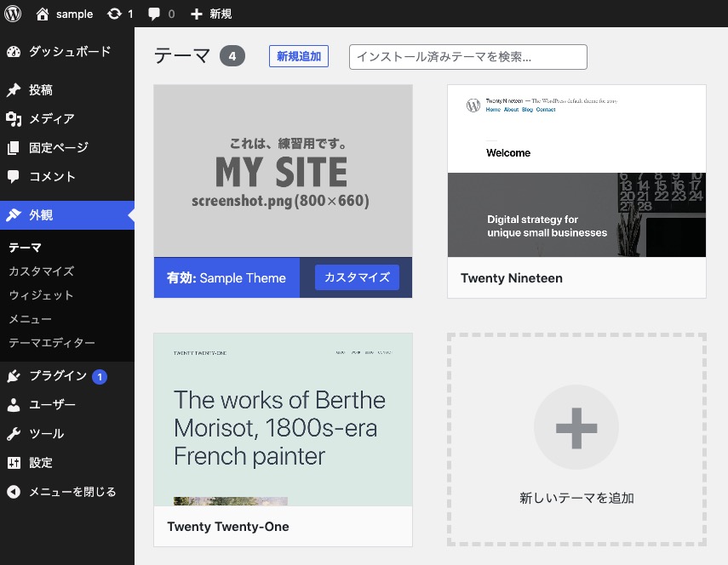The image size is (728, 565).
Task: Open ダッシュボード menu item
Action: coord(67,52)
